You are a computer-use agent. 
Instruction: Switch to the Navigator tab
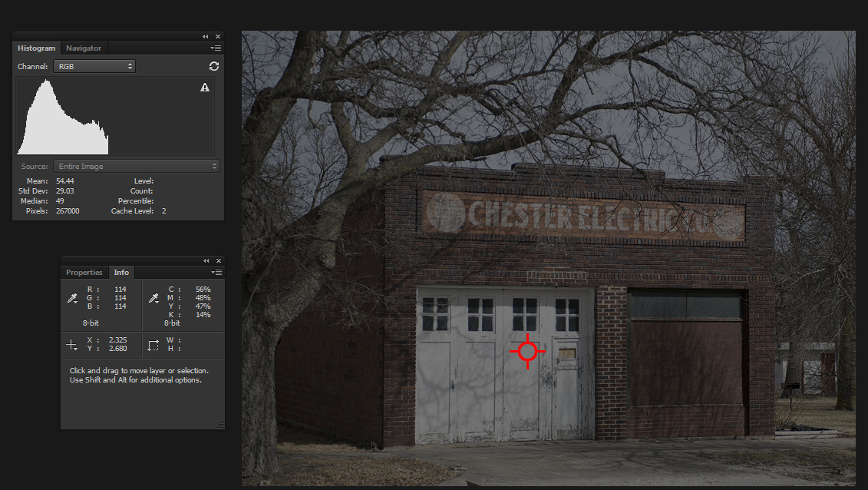point(84,48)
